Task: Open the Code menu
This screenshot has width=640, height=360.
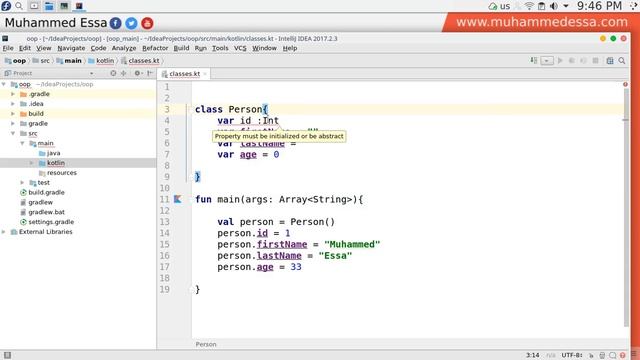Action: click(x=98, y=48)
